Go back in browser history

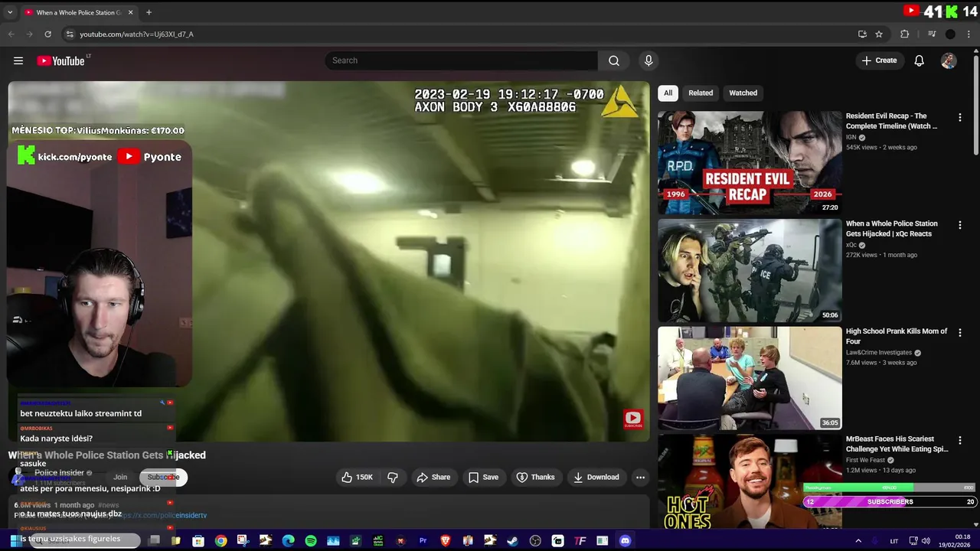click(11, 34)
